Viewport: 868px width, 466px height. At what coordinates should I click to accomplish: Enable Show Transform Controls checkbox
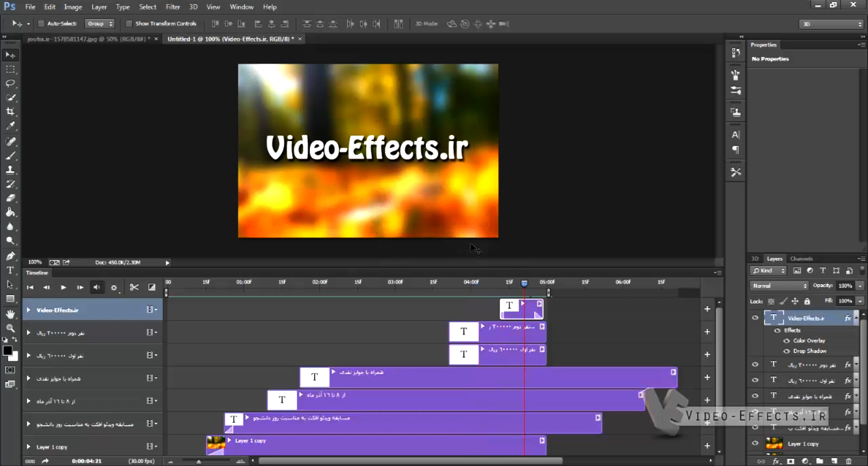tap(129, 24)
